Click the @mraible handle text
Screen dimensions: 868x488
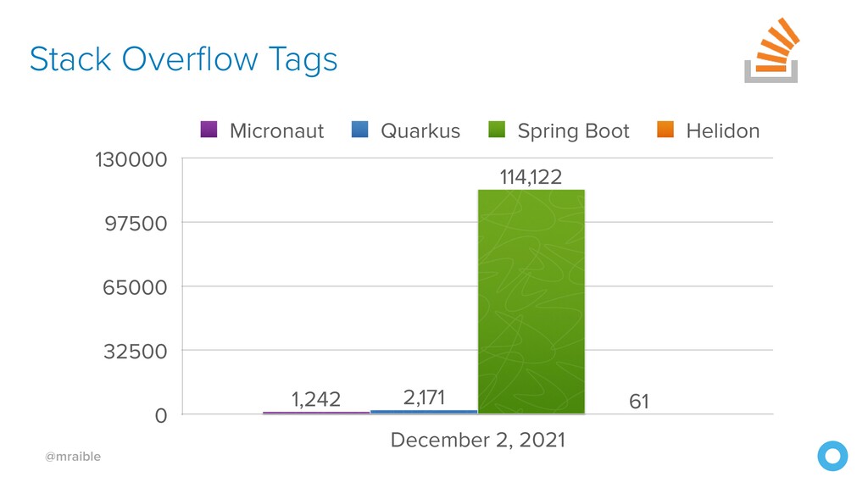pyautogui.click(x=73, y=457)
